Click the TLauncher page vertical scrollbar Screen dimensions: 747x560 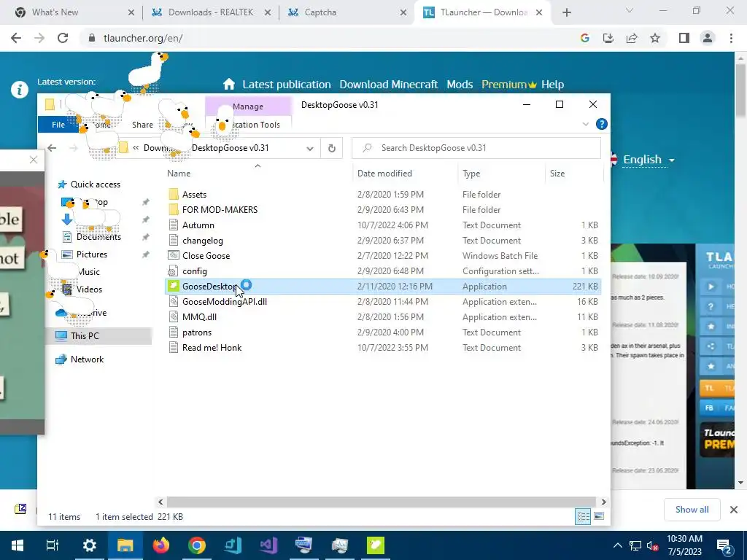pos(740,90)
